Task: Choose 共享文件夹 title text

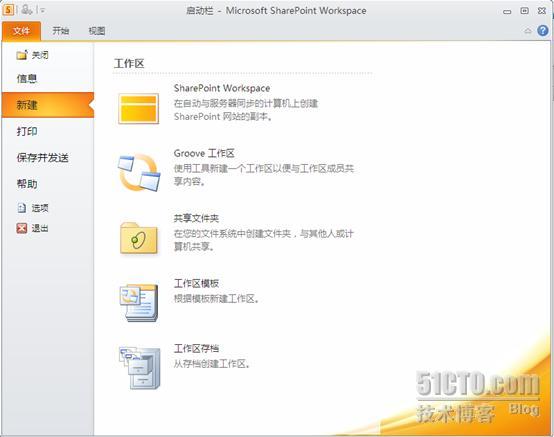Action: (x=196, y=218)
